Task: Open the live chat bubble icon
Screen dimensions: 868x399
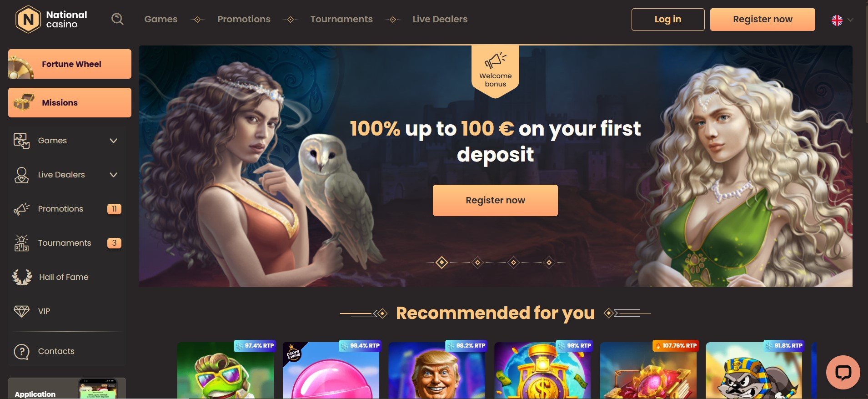Action: click(843, 372)
